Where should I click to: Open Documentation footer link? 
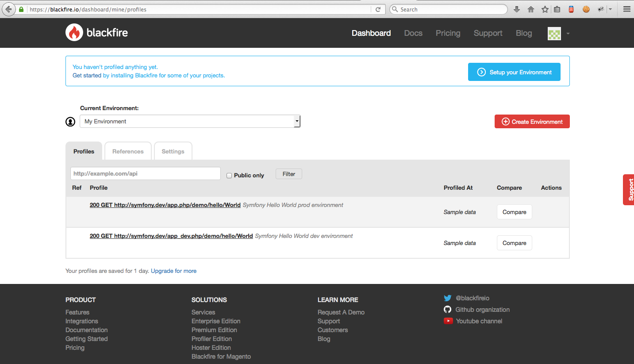(87, 330)
